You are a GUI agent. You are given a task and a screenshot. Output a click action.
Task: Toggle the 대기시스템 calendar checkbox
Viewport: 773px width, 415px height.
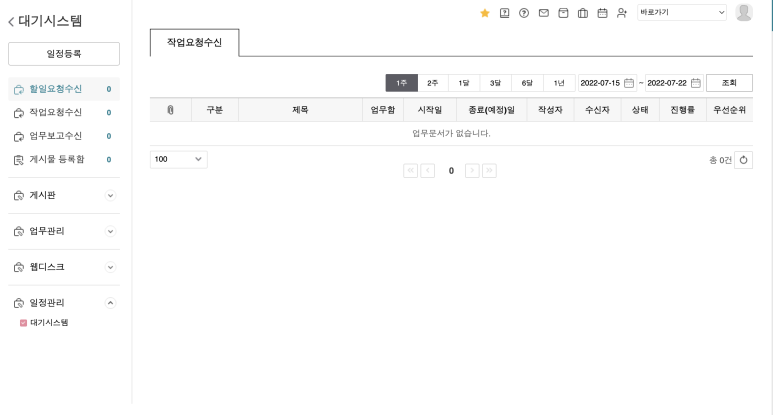click(23, 323)
